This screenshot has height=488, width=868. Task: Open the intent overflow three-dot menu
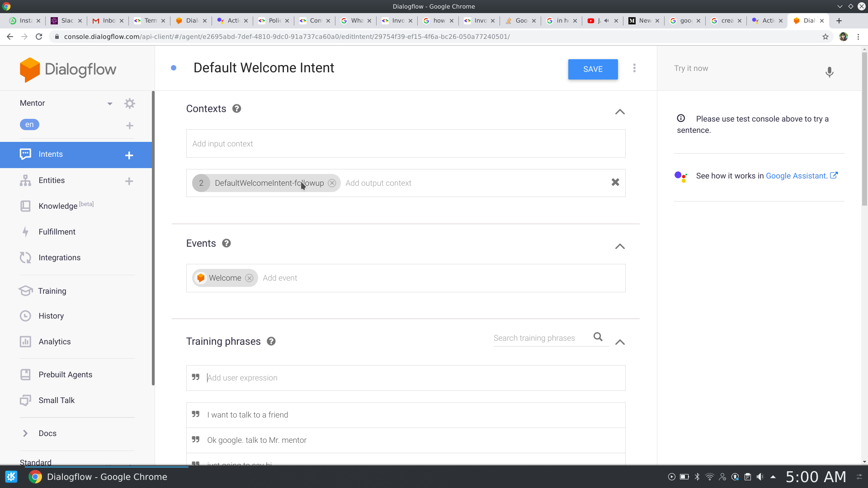[x=634, y=68]
